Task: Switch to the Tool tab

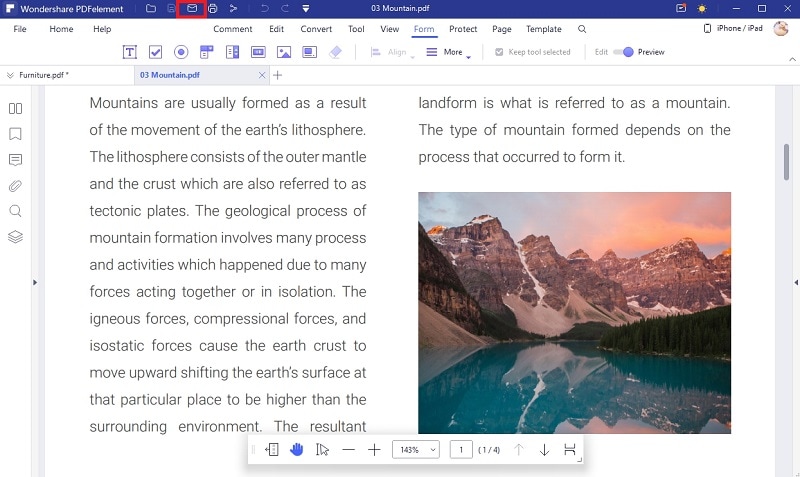Action: point(356,29)
